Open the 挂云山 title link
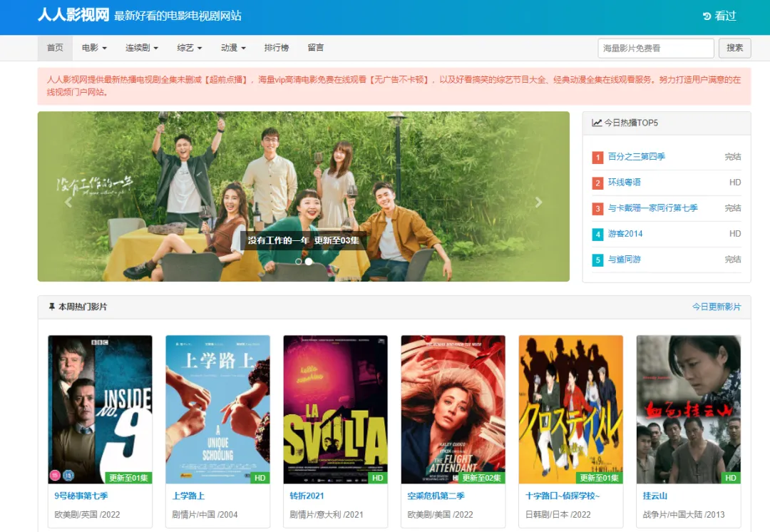Screen dimensions: 770x532 coord(655,496)
